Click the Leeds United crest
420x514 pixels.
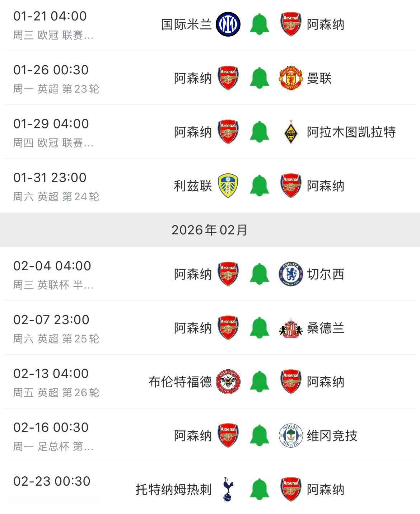228,186
